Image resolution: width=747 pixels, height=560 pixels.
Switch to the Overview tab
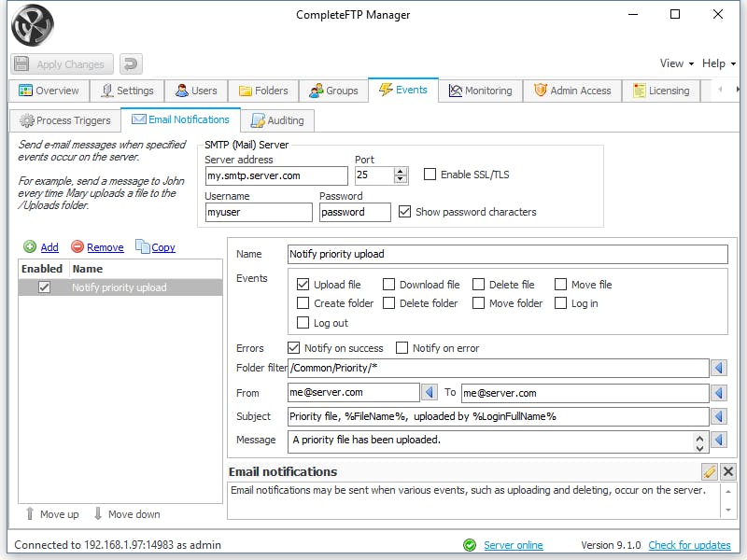tap(49, 91)
